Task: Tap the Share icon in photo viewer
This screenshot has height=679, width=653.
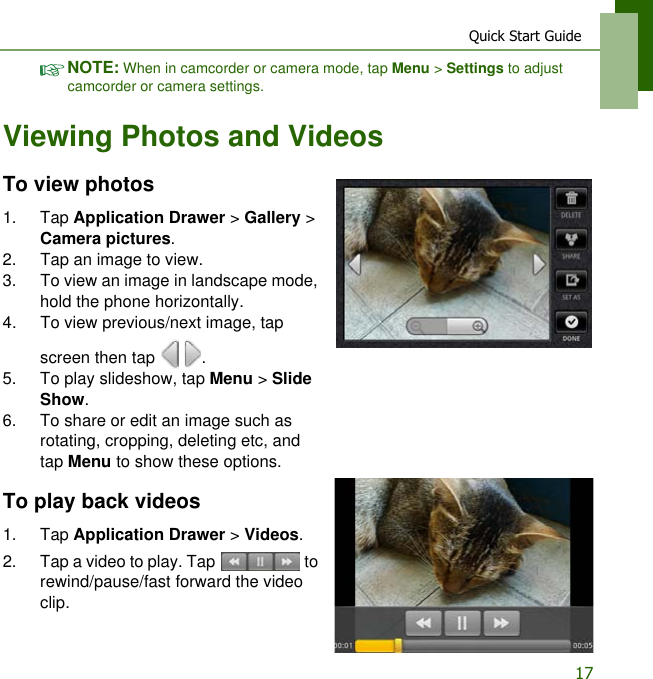Action: (x=571, y=239)
